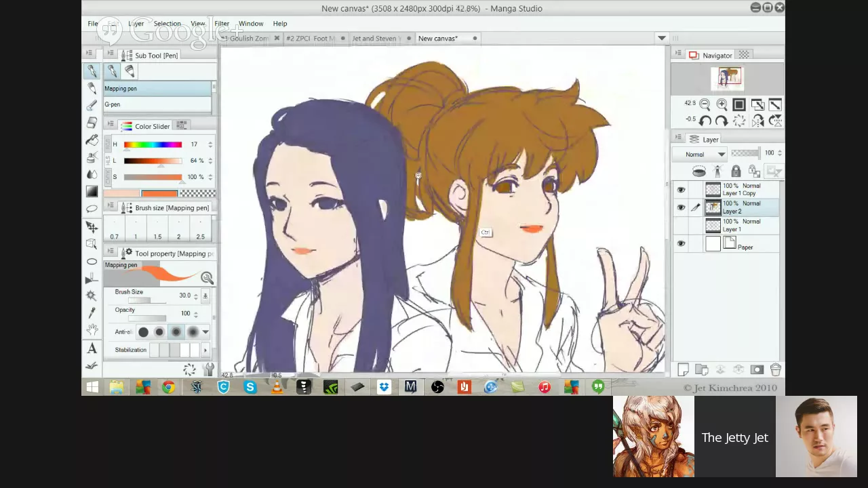868x488 pixels.
Task: Select the Auto select wand tool
Action: (92, 296)
